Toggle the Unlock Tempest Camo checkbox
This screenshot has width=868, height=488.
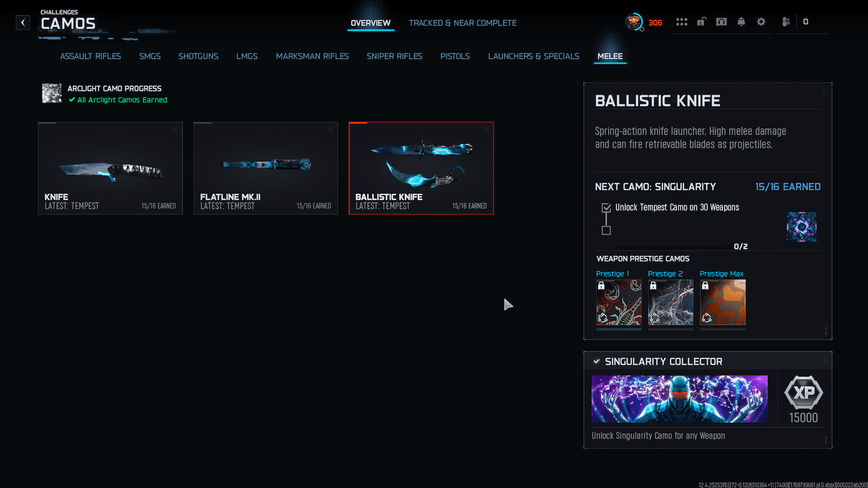pyautogui.click(x=606, y=207)
